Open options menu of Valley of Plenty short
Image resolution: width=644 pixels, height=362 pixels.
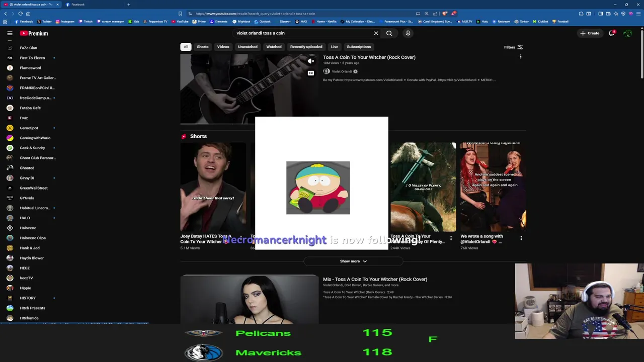pos(451,238)
